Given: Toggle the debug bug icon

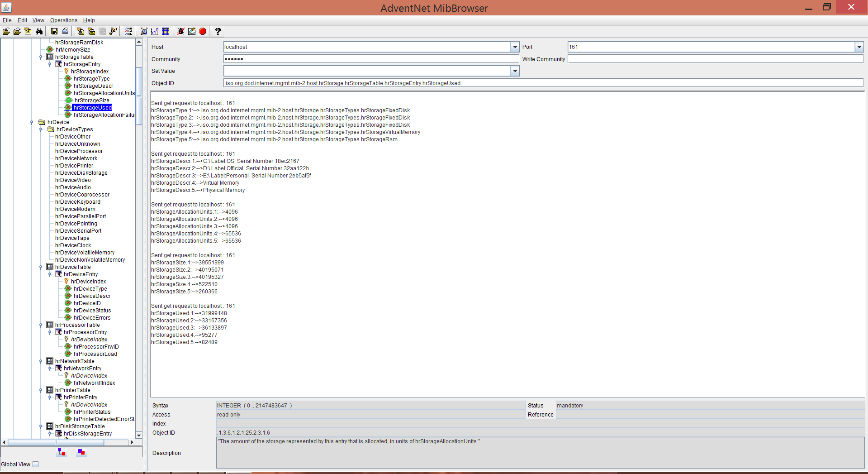Looking at the screenshot, I should tap(181, 31).
